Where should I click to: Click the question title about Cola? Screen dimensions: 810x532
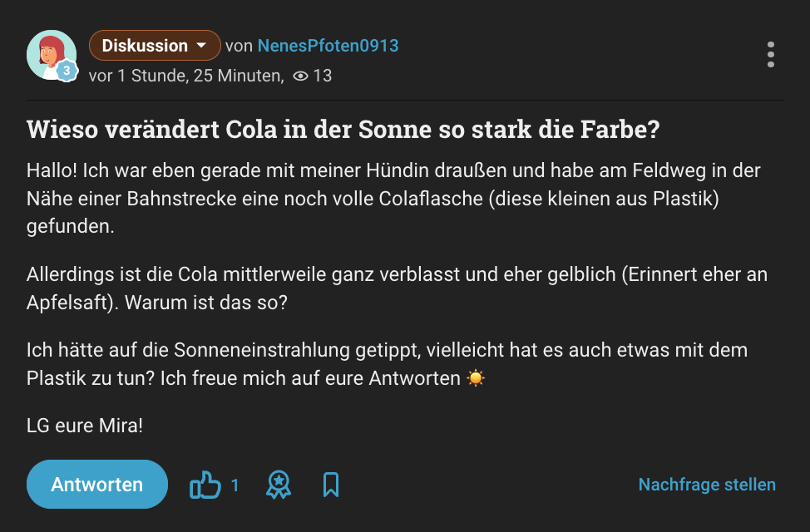[x=343, y=131]
